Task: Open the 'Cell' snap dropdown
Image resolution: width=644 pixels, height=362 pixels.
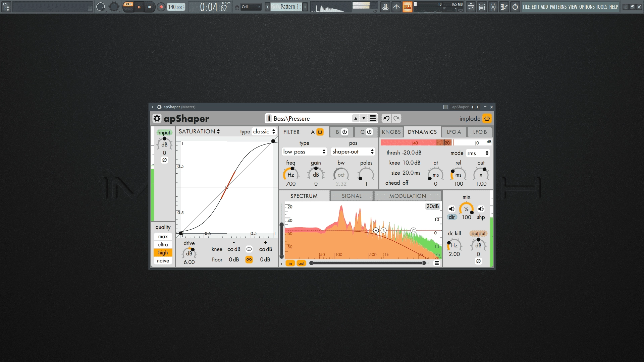Action: pos(251,7)
